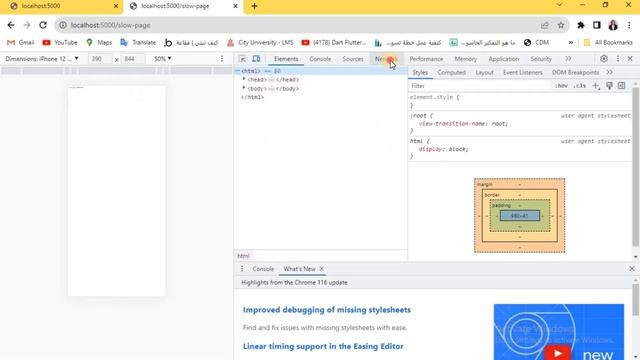Open device toolbar more options menu
The height and width of the screenshot is (360, 640).
pos(222,59)
